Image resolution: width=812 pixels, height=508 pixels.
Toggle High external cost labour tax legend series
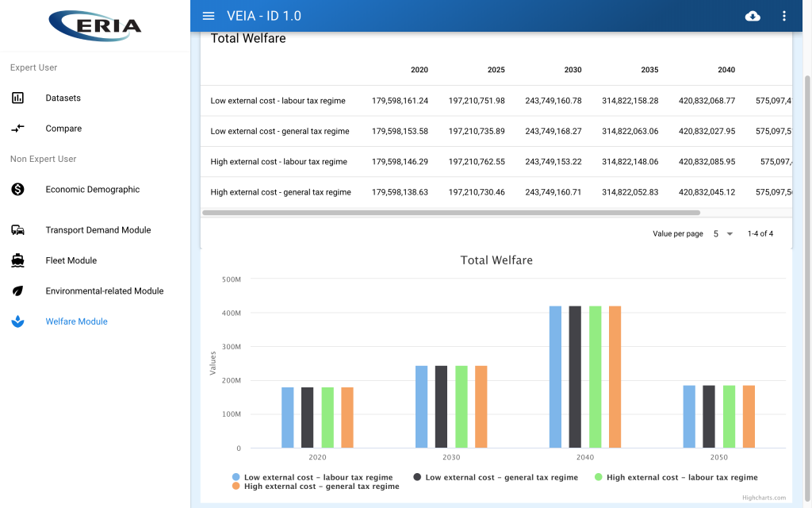click(676, 477)
